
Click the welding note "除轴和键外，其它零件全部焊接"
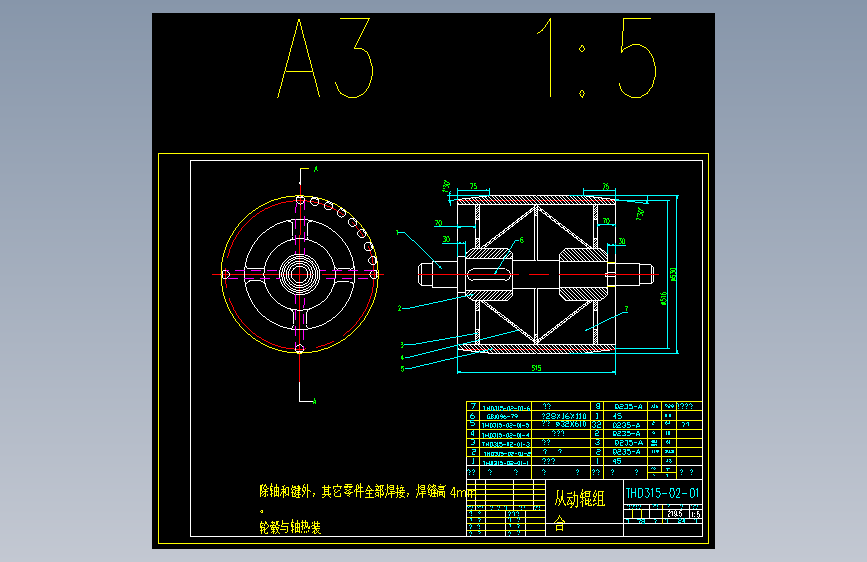(x=333, y=491)
